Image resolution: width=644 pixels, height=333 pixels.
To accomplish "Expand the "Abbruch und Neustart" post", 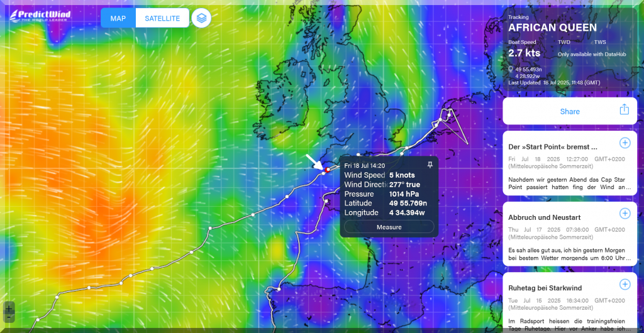I will [625, 214].
